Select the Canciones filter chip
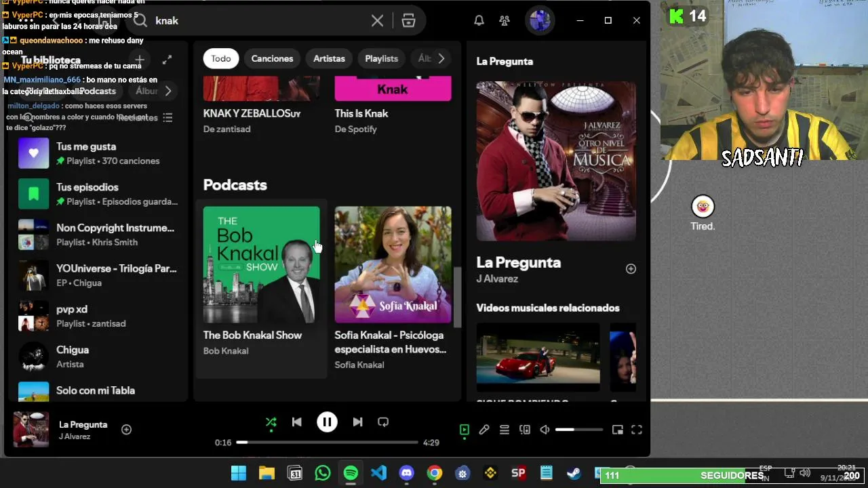 point(272,58)
